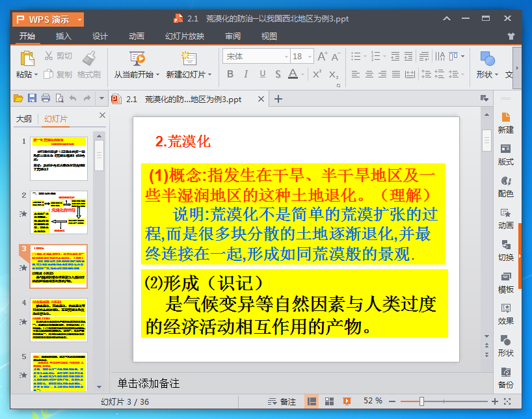Open the 备份 backup sidebar panel
The image size is (532, 419).
point(505,378)
